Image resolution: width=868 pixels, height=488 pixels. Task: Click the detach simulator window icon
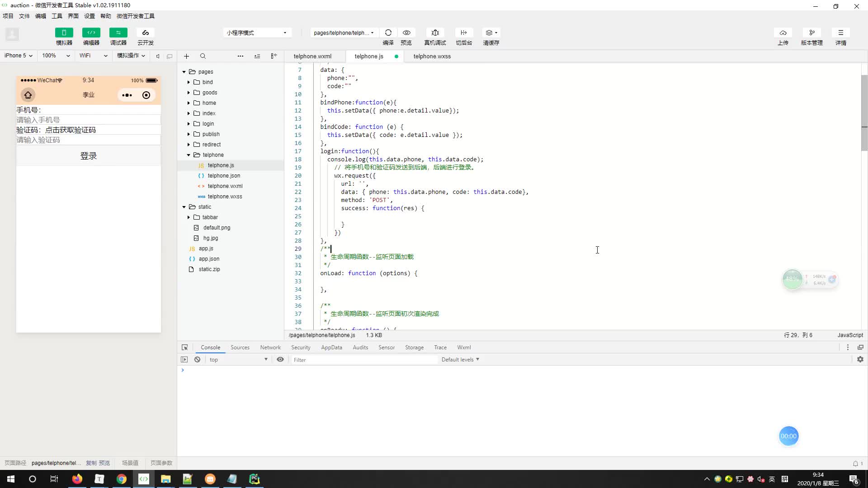170,56
